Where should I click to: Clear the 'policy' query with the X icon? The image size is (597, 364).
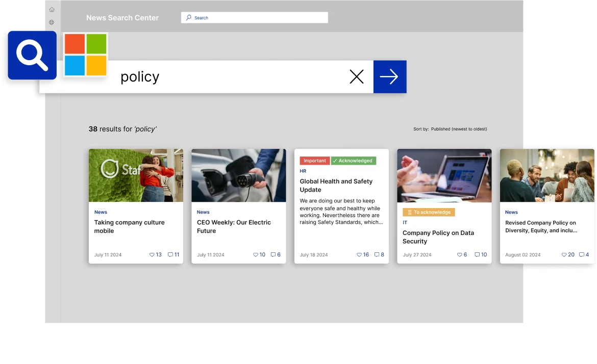tap(356, 76)
